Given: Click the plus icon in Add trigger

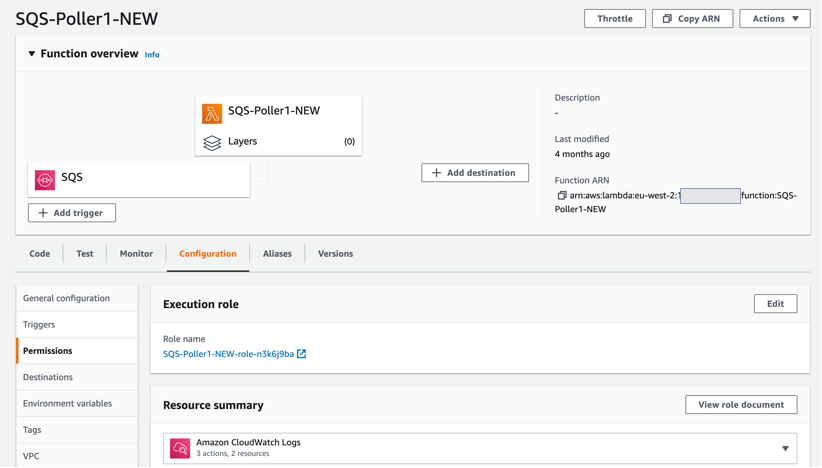Looking at the screenshot, I should (x=43, y=213).
